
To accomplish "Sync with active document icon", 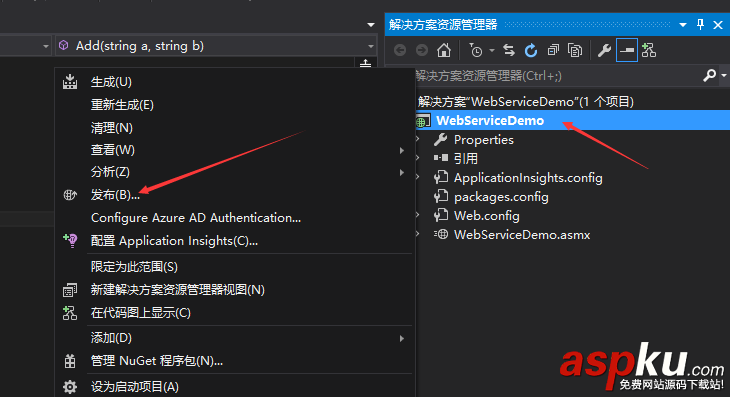I will (x=509, y=50).
